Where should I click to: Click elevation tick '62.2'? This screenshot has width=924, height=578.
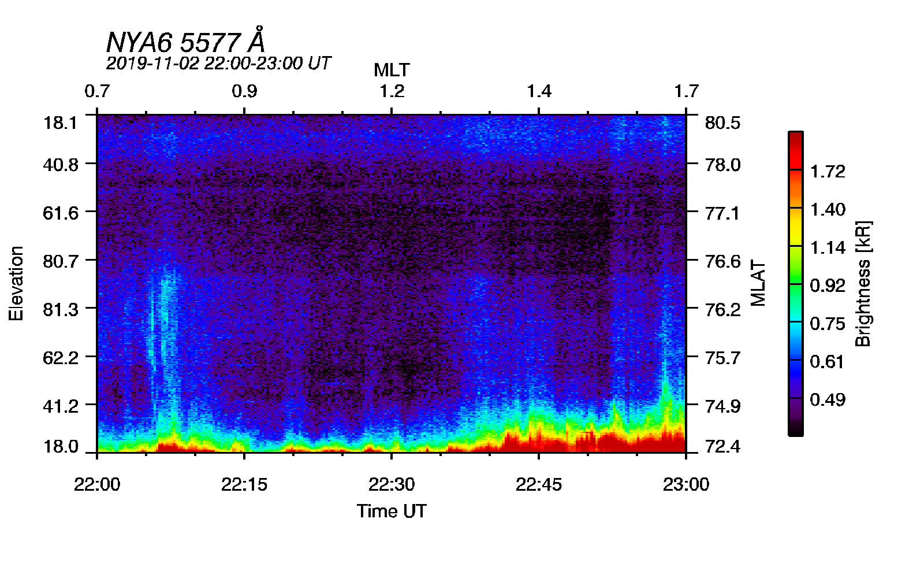(x=61, y=358)
